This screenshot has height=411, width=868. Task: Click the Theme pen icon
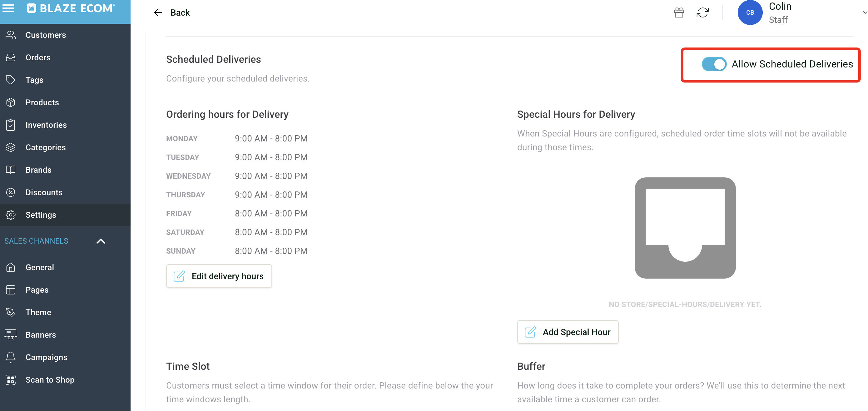(x=11, y=312)
